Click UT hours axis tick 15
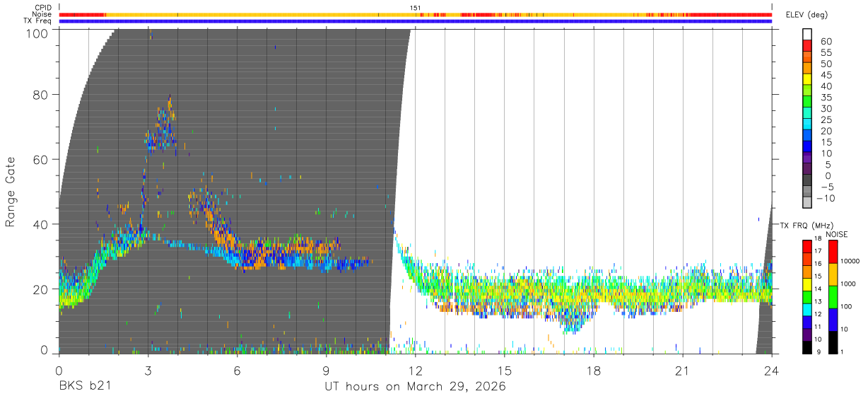 [504, 370]
